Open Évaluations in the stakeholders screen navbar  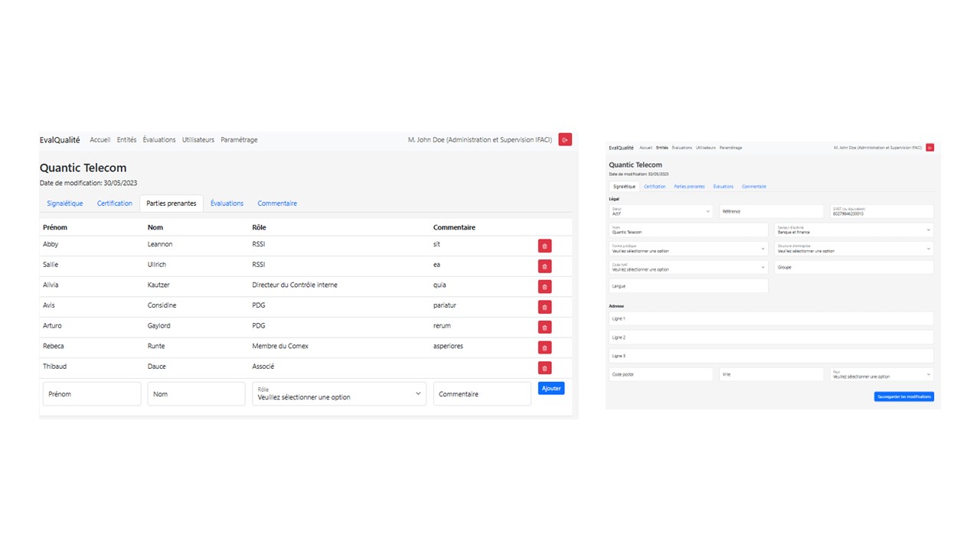point(159,140)
